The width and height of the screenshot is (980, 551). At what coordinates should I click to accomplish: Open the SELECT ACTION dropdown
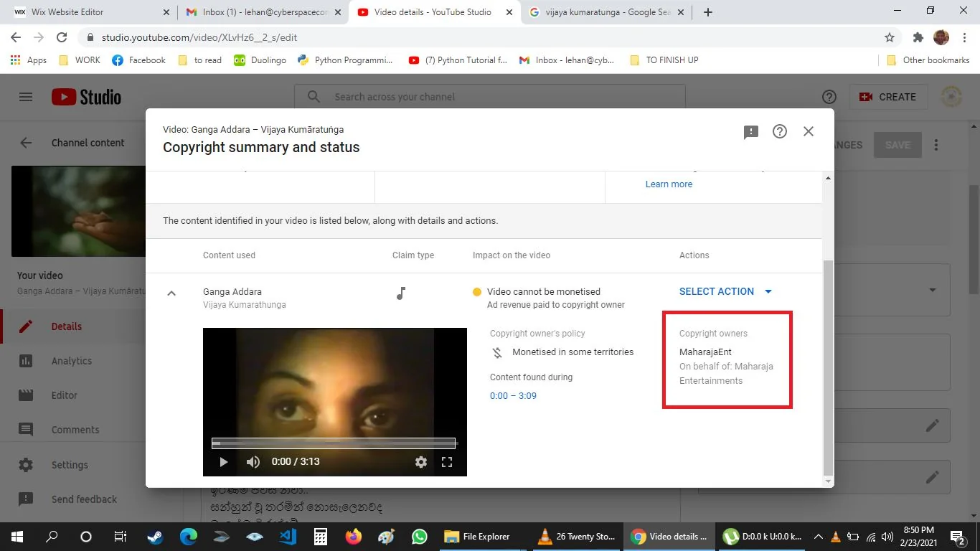tap(726, 291)
